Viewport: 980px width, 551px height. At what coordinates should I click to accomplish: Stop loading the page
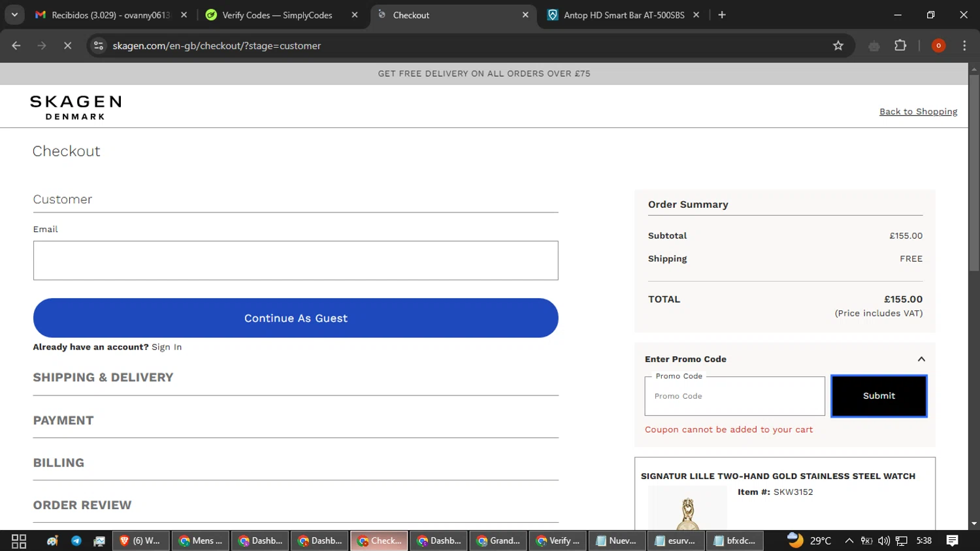67,46
